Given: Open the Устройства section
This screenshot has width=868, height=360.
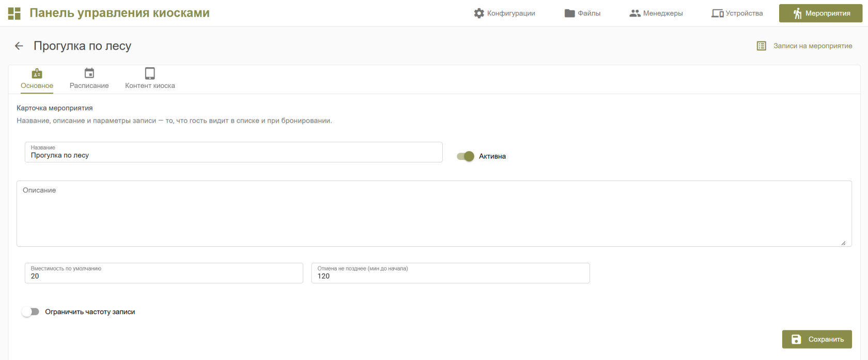Looking at the screenshot, I should point(737,13).
